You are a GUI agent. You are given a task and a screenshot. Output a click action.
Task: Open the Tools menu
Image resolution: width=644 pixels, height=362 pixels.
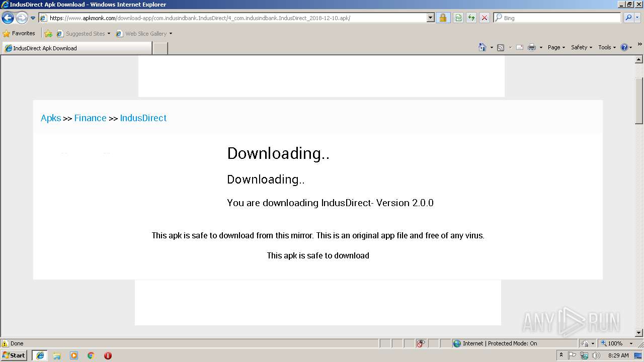point(607,47)
